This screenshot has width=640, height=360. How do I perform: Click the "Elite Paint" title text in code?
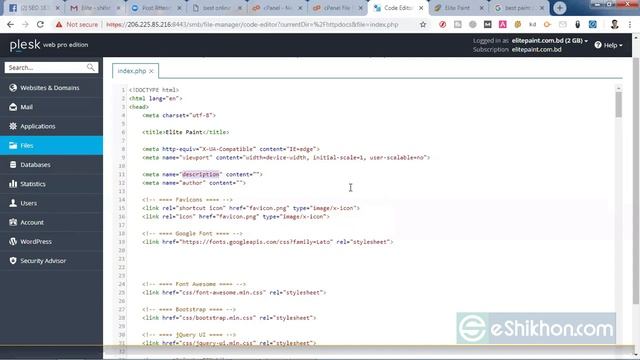tap(184, 132)
